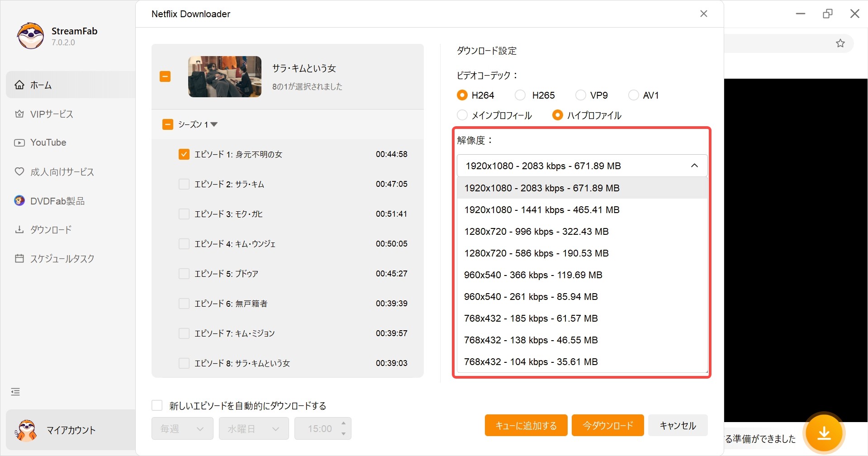
Task: Close the Netflix Downloader dialog
Action: [x=703, y=14]
